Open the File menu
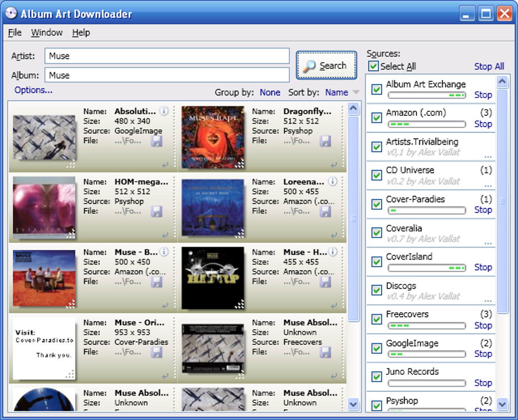This screenshot has width=518, height=420. coord(15,33)
